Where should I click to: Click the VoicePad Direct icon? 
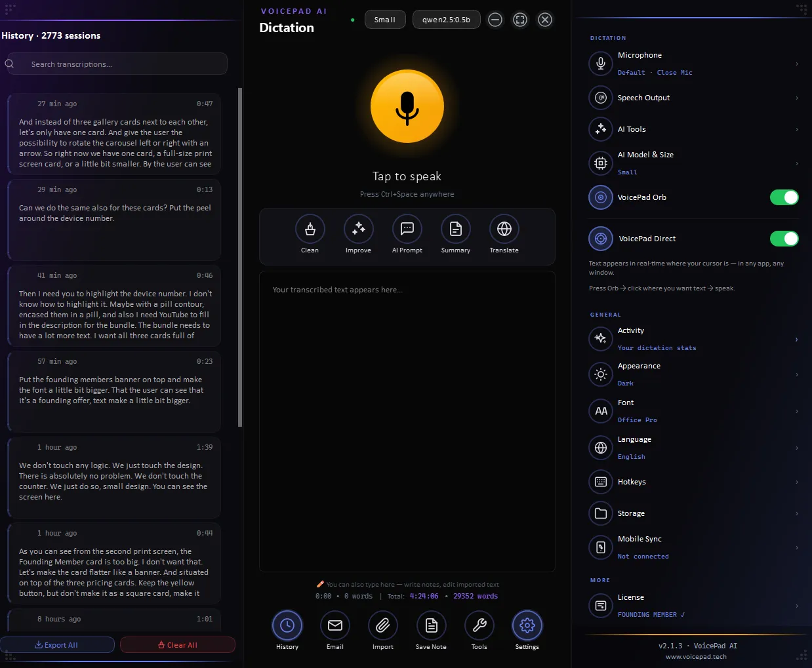coord(600,239)
